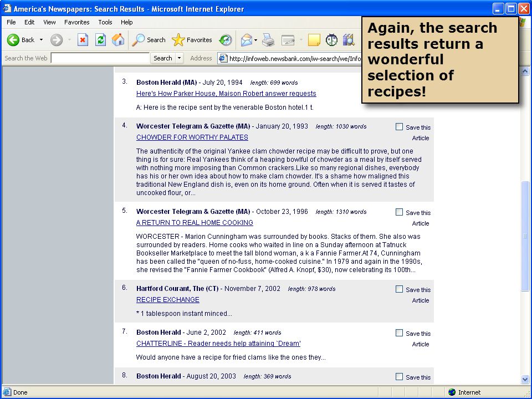Open the Back button history dropdown arrow
This screenshot has height=399, width=532.
42,40
